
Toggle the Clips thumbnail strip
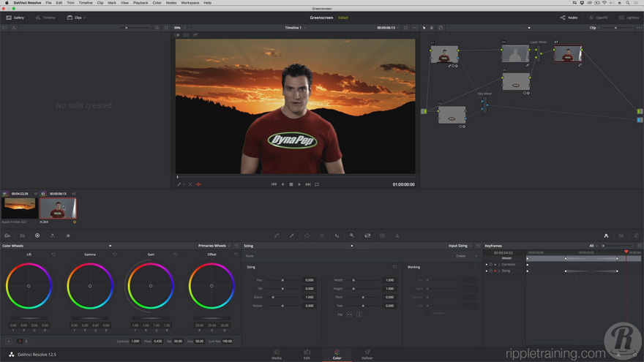(x=75, y=18)
